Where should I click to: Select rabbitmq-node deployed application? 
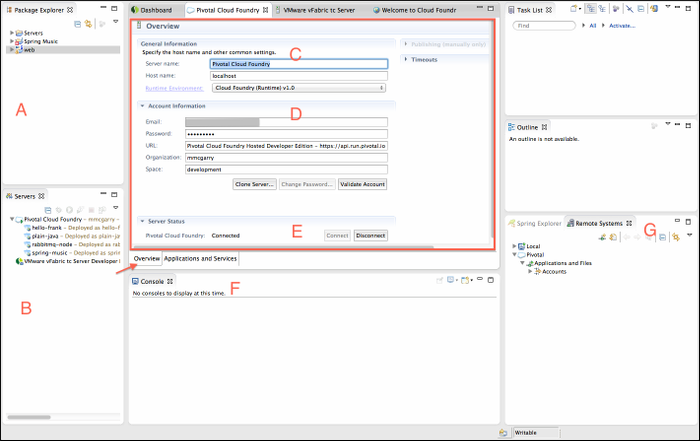coord(72,245)
